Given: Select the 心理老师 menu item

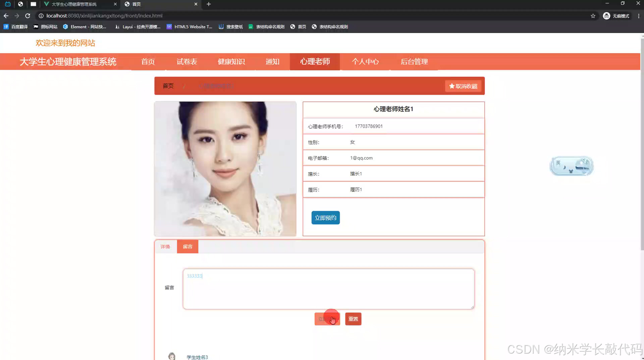Looking at the screenshot, I should pyautogui.click(x=315, y=61).
